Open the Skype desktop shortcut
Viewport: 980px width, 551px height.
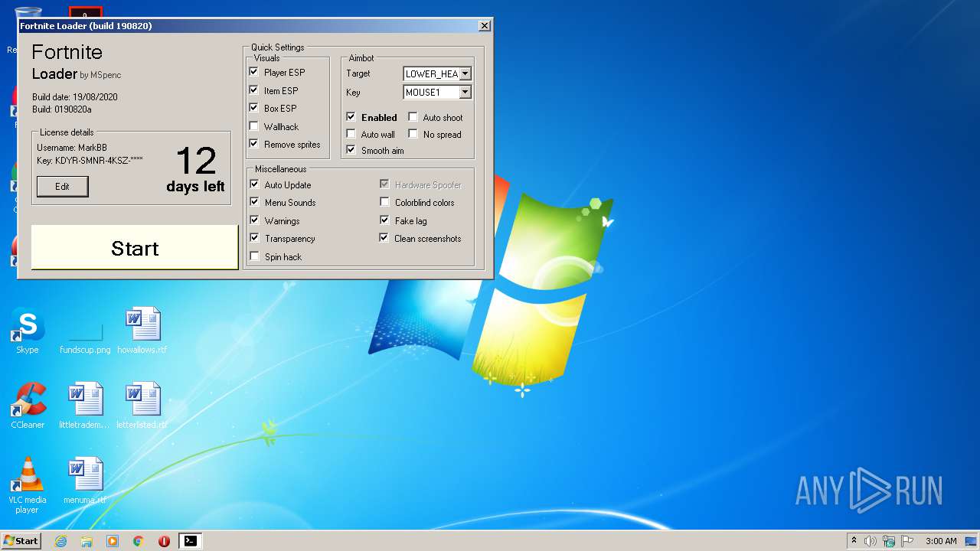[28, 331]
